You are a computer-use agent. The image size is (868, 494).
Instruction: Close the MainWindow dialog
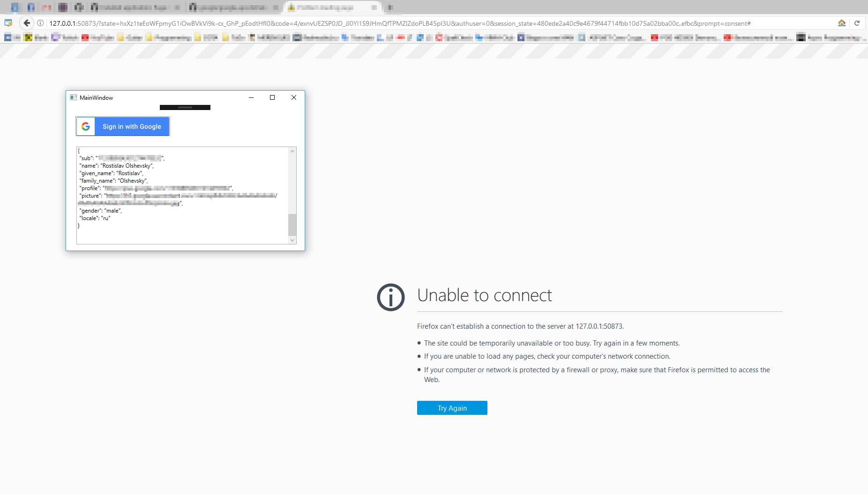[294, 97]
